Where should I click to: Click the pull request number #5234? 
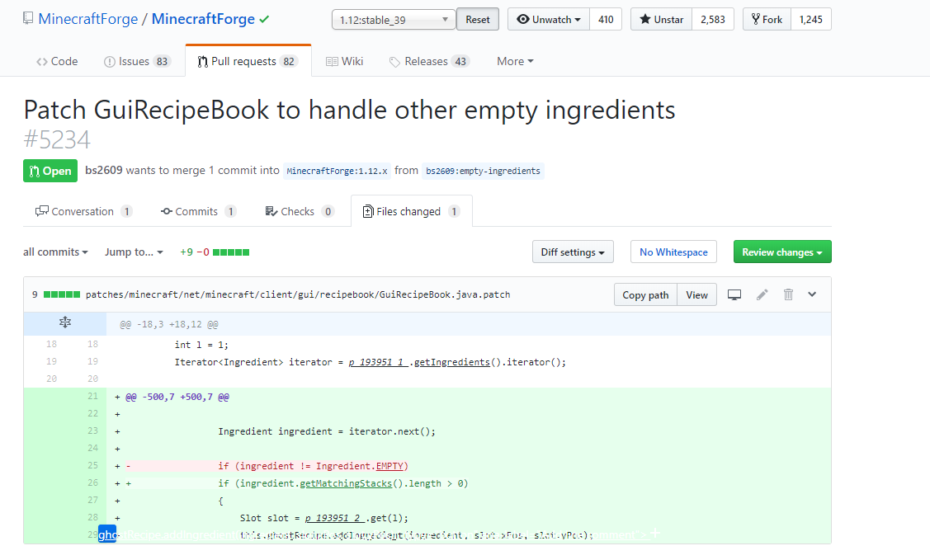pyautogui.click(x=57, y=140)
